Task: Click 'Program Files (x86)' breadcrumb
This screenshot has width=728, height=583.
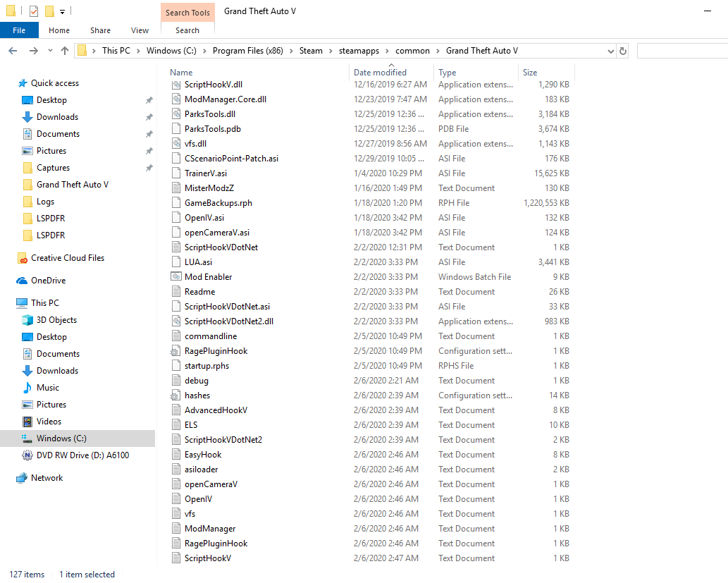Action: tap(248, 51)
